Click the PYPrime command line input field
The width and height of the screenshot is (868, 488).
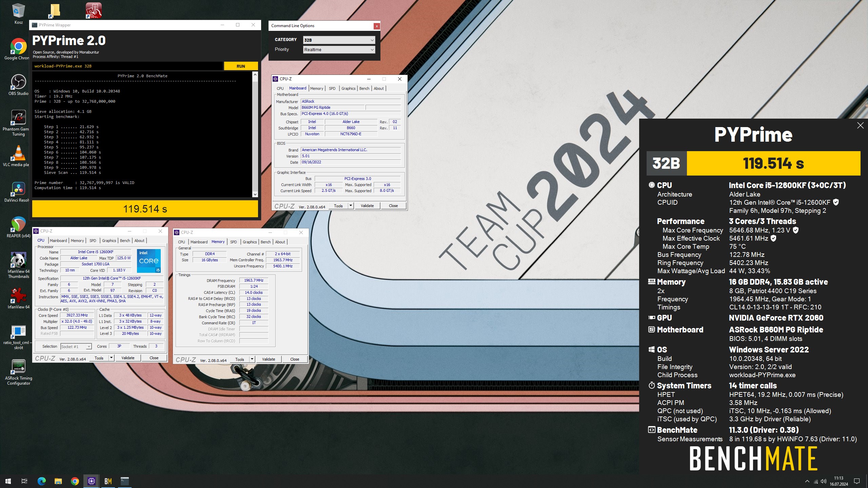pos(127,66)
